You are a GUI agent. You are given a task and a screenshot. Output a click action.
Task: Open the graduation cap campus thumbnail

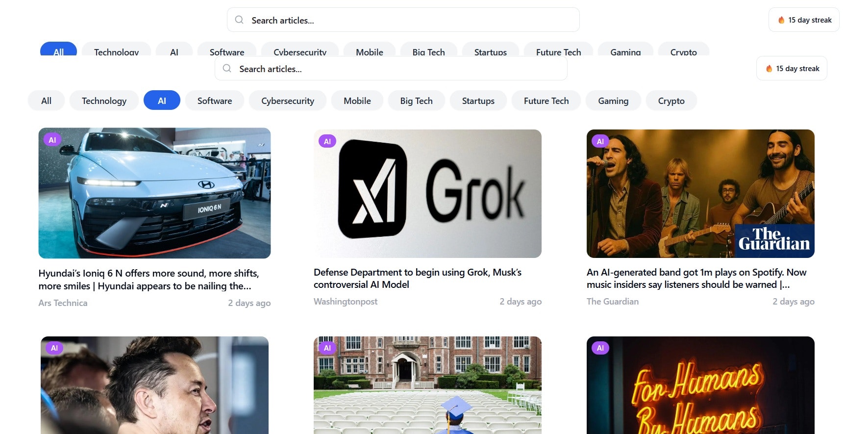click(427, 385)
